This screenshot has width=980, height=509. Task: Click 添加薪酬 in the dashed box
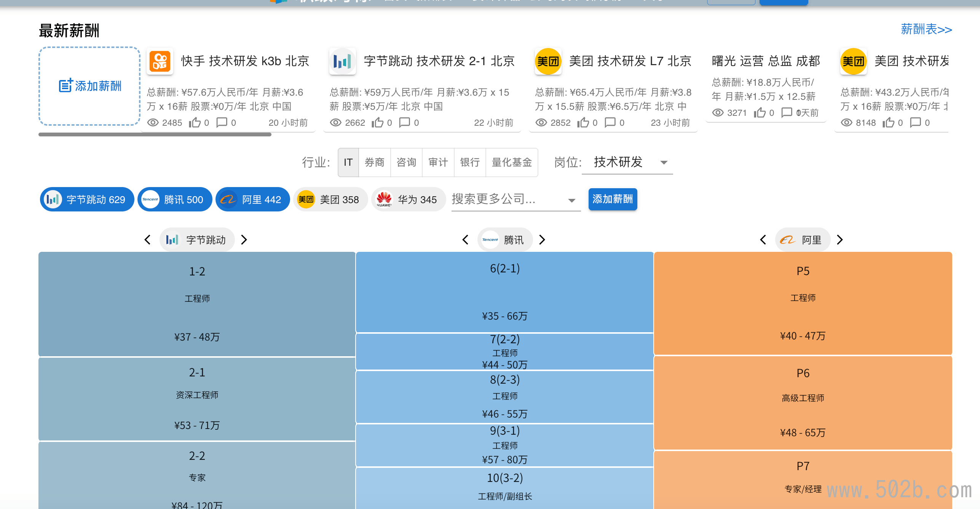point(90,86)
